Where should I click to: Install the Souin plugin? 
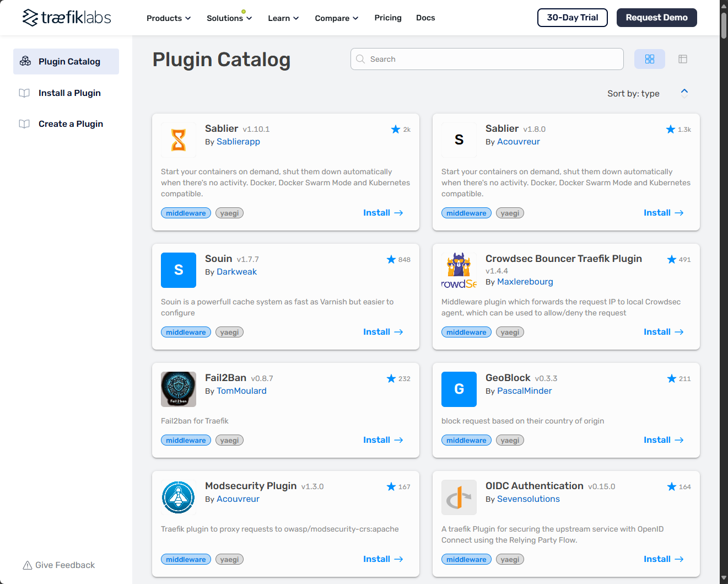tap(383, 332)
